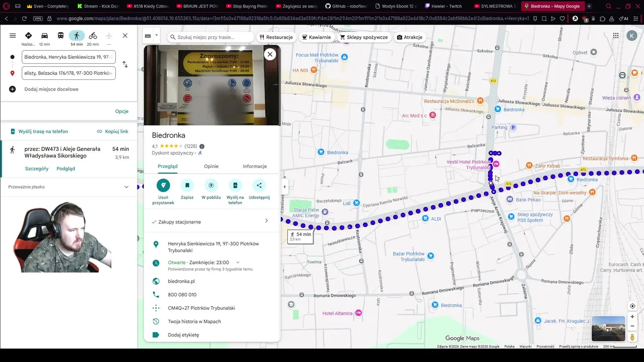This screenshot has height=362, width=644.
Task: Click the info icon next to reviews count
Action: coord(202,146)
